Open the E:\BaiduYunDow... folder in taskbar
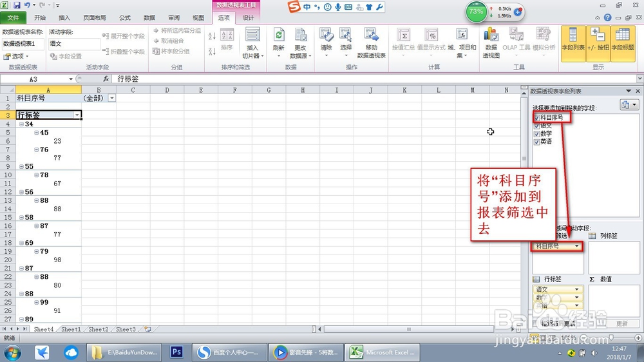This screenshot has width=644, height=362. pyautogui.click(x=126, y=352)
